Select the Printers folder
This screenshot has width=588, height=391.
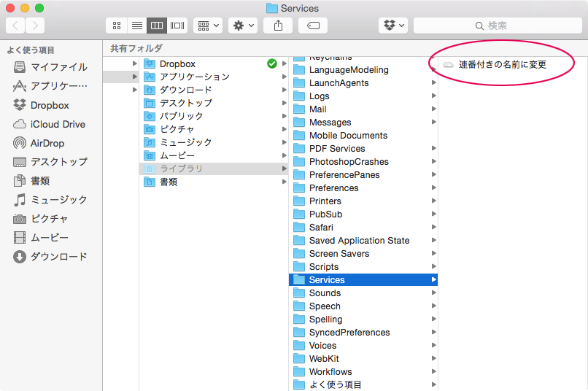(x=363, y=201)
